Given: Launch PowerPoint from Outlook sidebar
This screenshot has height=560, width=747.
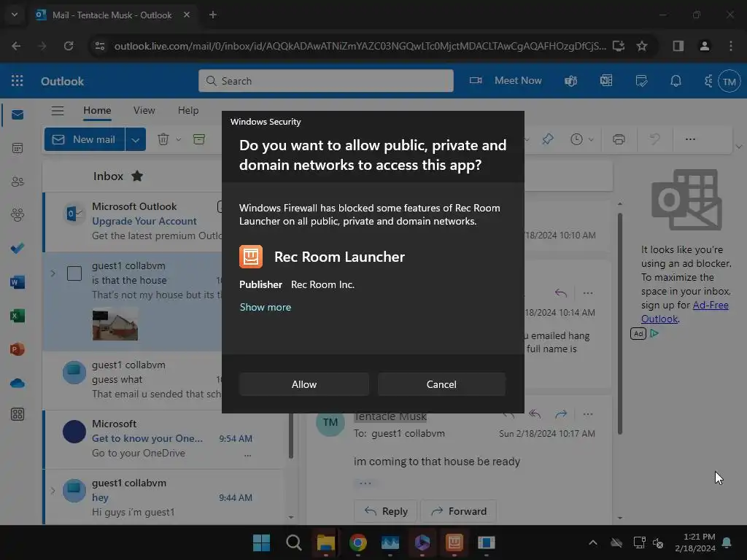Looking at the screenshot, I should pos(18,349).
